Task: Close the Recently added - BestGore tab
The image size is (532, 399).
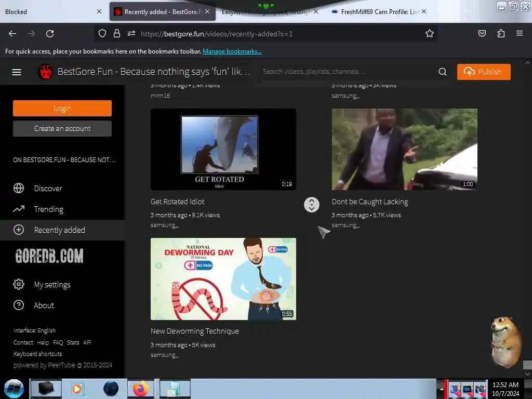Action: [x=207, y=11]
